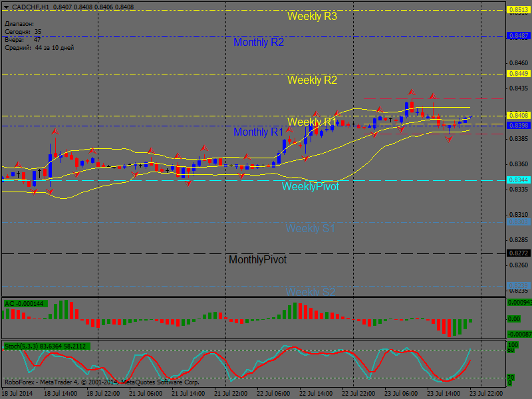Click the Weekly R2 line label
This screenshot has width=532, height=399.
click(x=312, y=80)
